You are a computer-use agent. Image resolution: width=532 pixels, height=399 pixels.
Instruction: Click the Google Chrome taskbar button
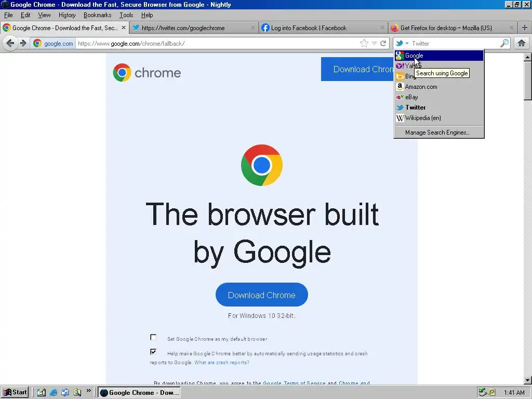[139, 393]
